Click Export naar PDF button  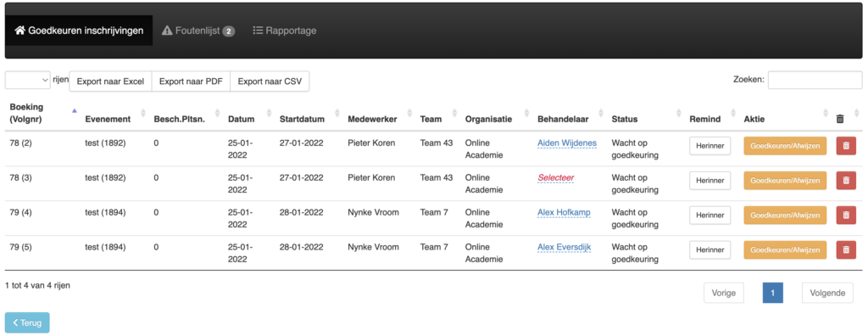(191, 81)
